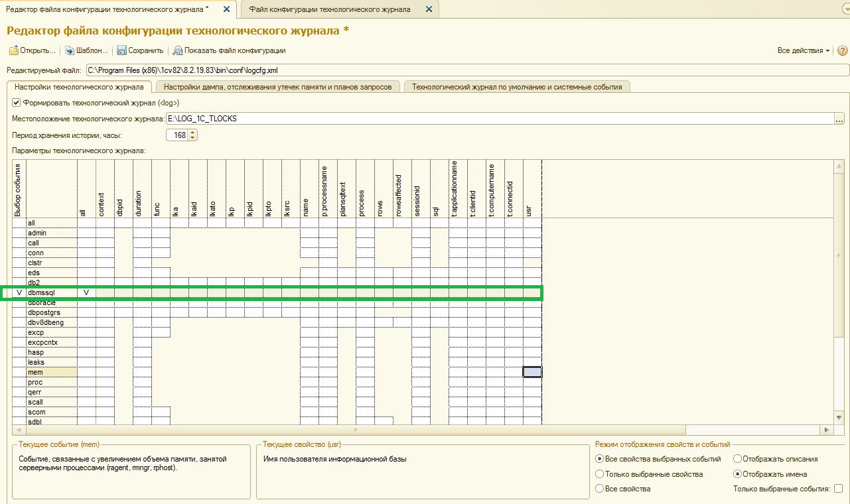Open "Настройки дампа, отслеживания утечек памяти" tab
Image resolution: width=850 pixels, height=504 pixels.
278,87
